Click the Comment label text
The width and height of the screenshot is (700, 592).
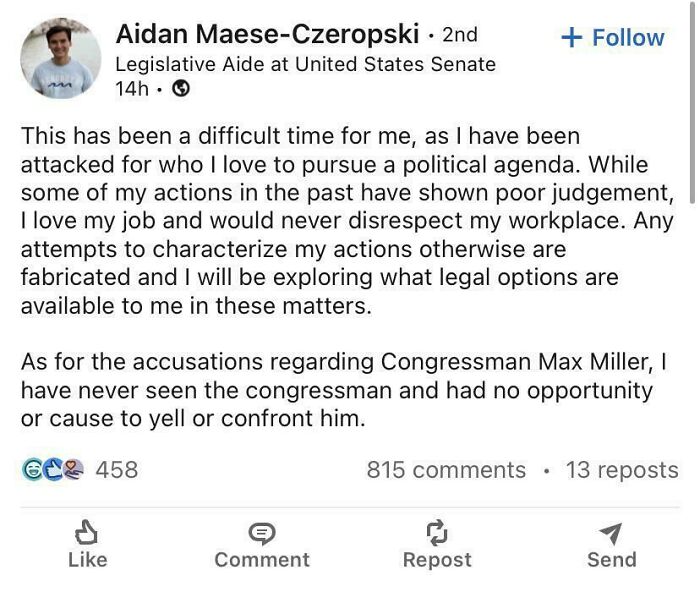click(262, 560)
